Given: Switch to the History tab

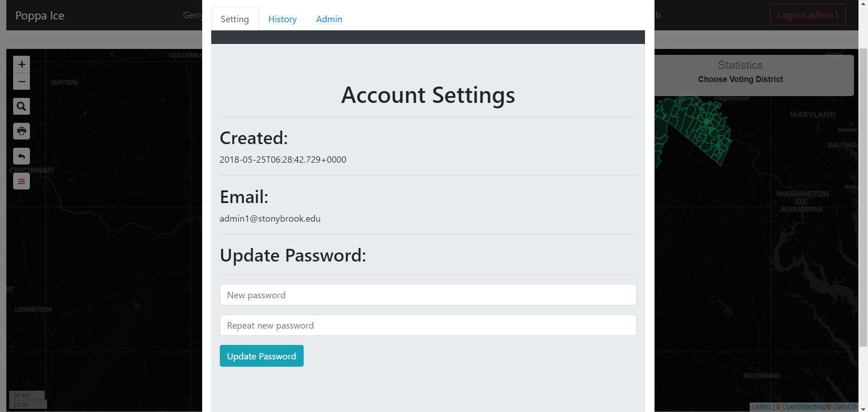Looking at the screenshot, I should click(x=282, y=19).
